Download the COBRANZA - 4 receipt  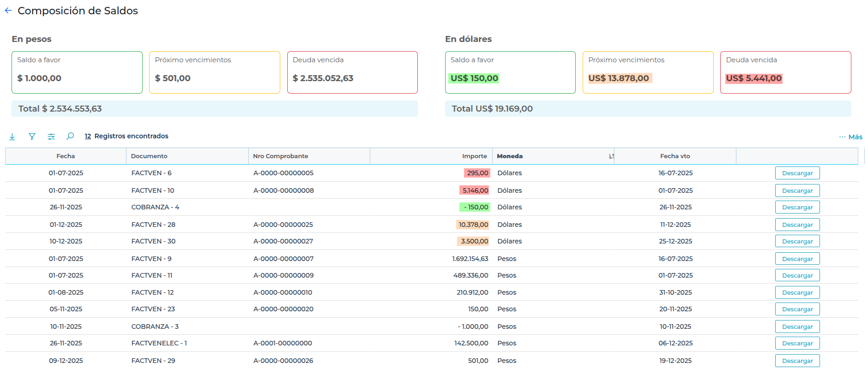click(x=797, y=208)
